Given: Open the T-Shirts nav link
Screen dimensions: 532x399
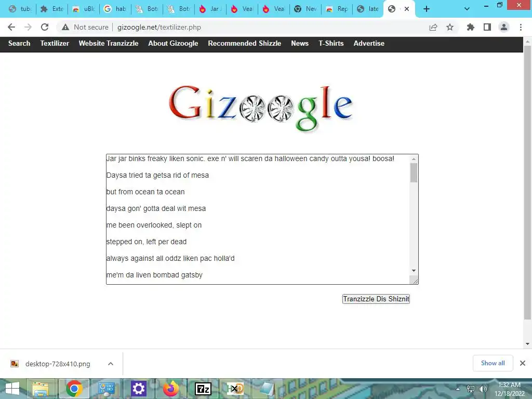Looking at the screenshot, I should click(331, 44).
